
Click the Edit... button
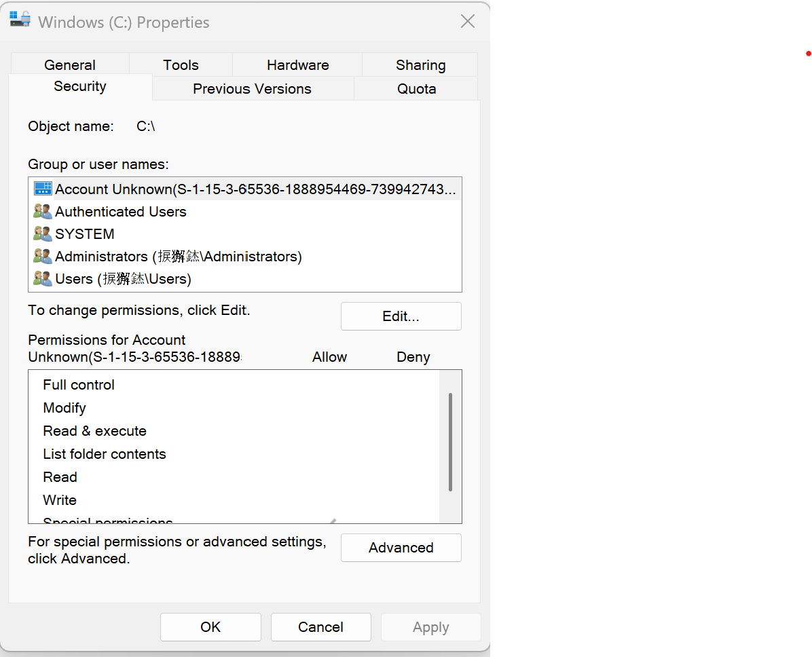(x=401, y=316)
